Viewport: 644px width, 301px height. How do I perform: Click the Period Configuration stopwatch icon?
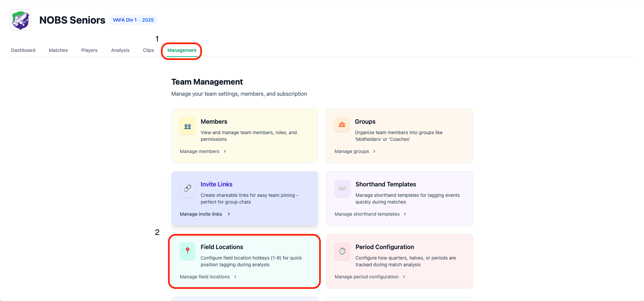(342, 251)
